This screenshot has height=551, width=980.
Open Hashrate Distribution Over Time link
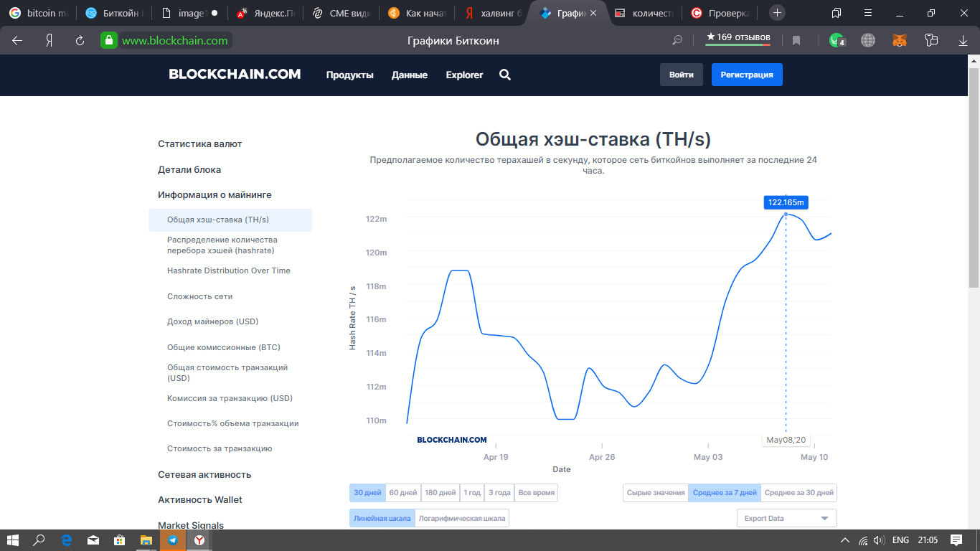[x=229, y=270]
